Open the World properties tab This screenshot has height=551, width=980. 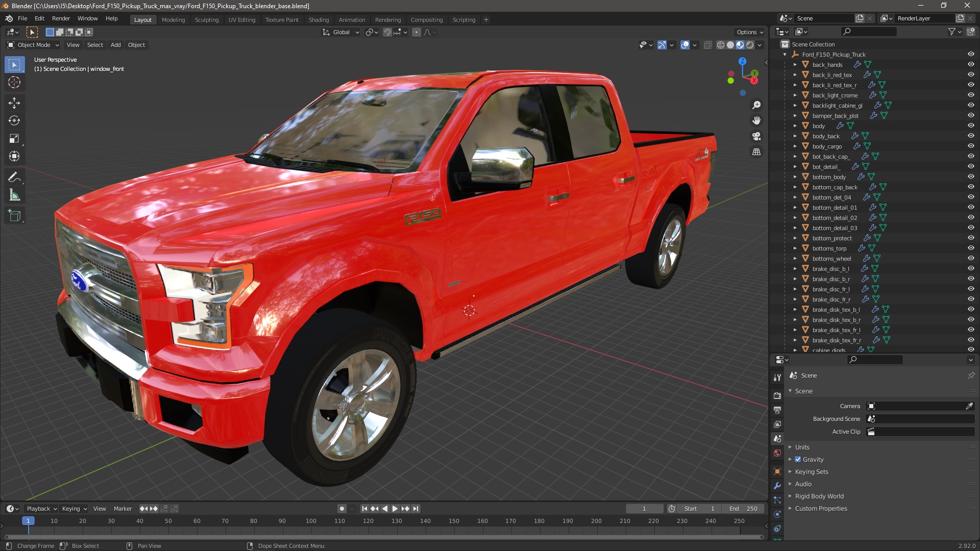pyautogui.click(x=777, y=453)
